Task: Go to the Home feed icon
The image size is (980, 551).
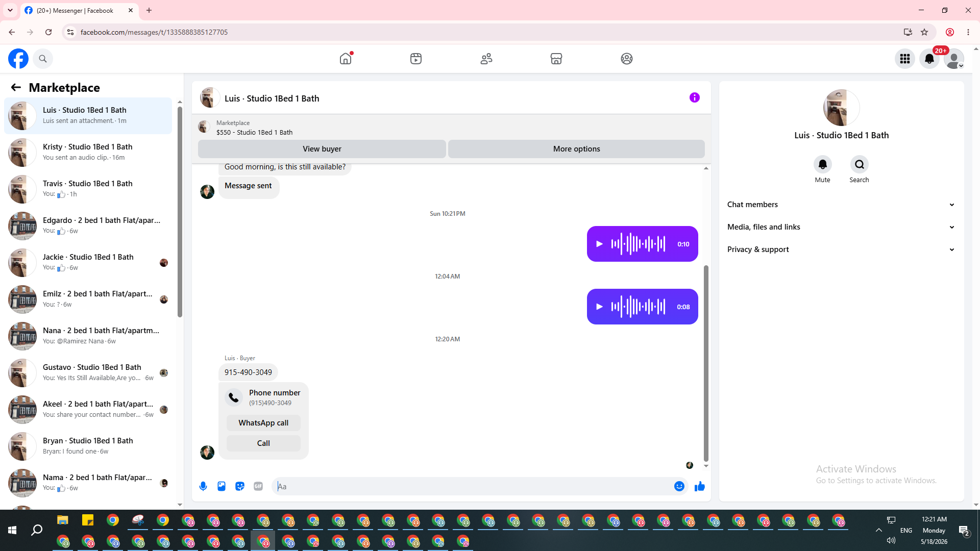Action: pyautogui.click(x=346, y=59)
